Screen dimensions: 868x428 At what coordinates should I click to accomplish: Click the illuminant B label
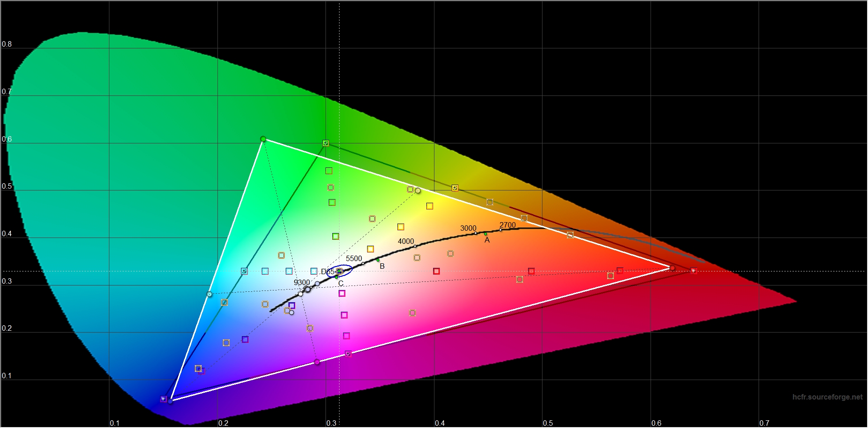point(382,266)
